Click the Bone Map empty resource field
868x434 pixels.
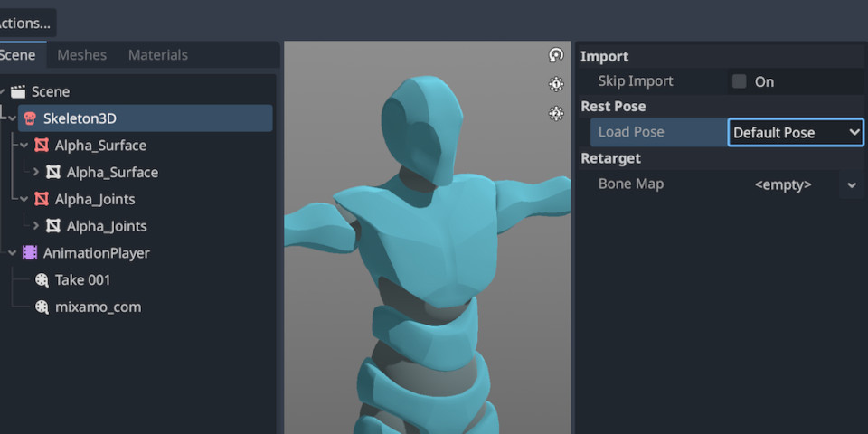click(782, 184)
